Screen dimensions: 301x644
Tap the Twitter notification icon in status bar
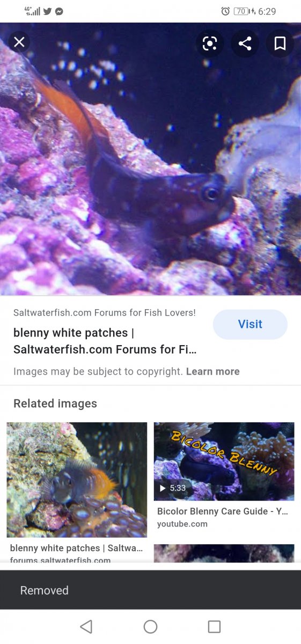click(47, 11)
